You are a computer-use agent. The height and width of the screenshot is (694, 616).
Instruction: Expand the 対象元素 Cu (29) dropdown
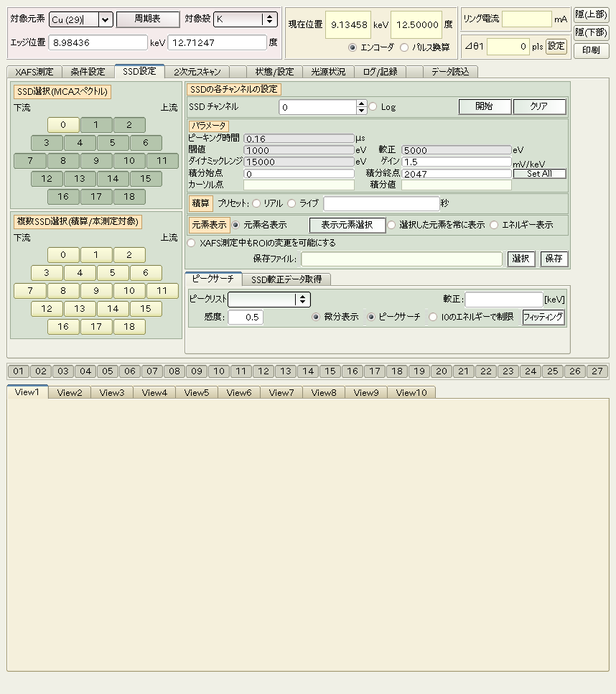[106, 19]
